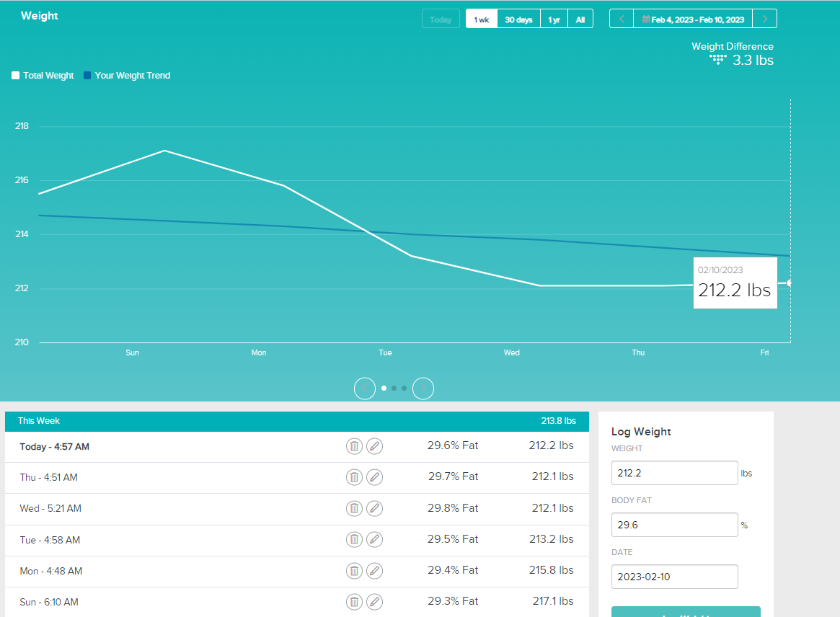Delete Thursday 4:51 AM weight log
The image size is (840, 617).
point(354,477)
